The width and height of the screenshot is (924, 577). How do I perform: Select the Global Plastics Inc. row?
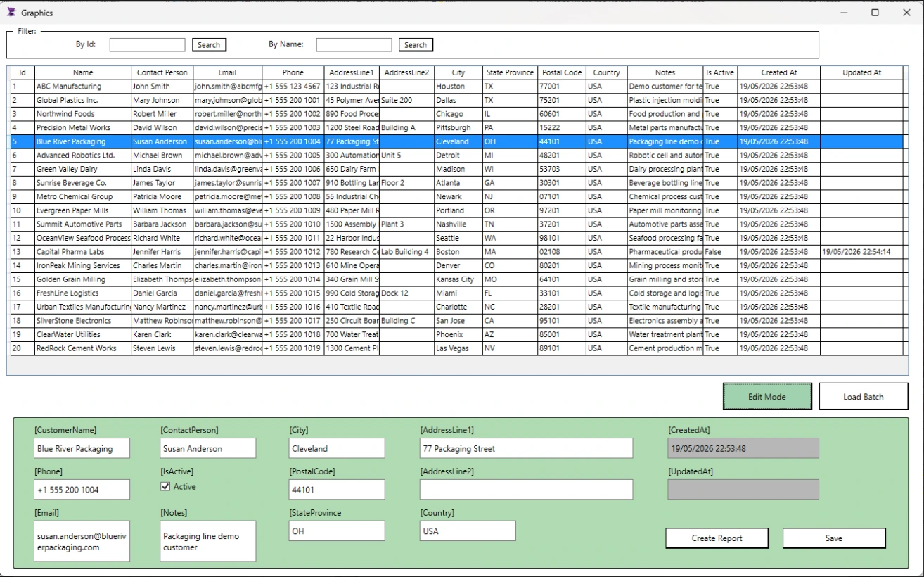coord(456,100)
